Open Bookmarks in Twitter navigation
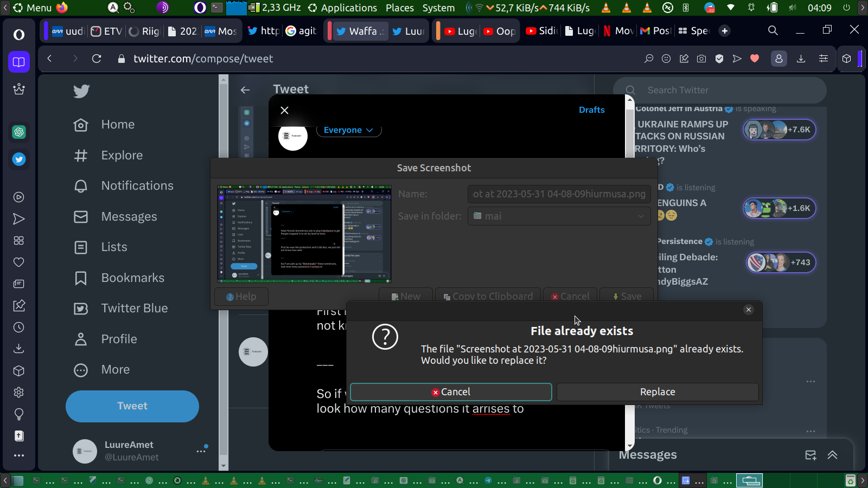This screenshot has height=488, width=868. pyautogui.click(x=119, y=278)
